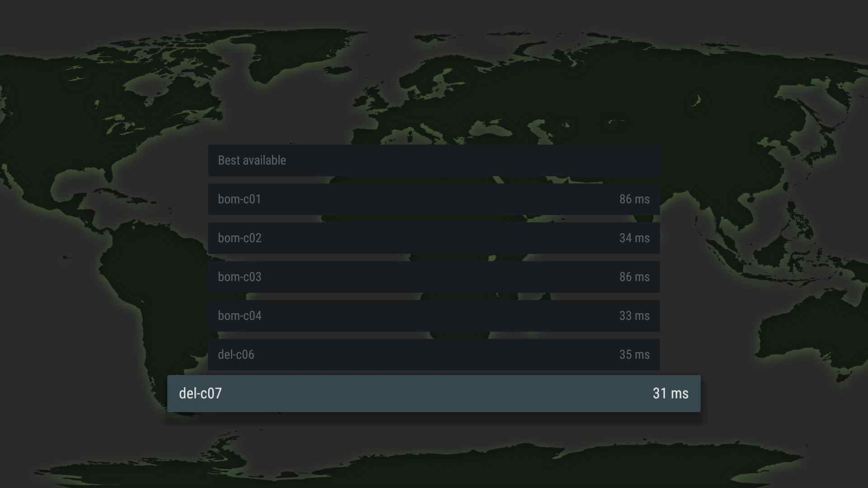Click the 86 ms latency of bom-c03
Viewport: 868px width, 488px height.
pyautogui.click(x=634, y=277)
